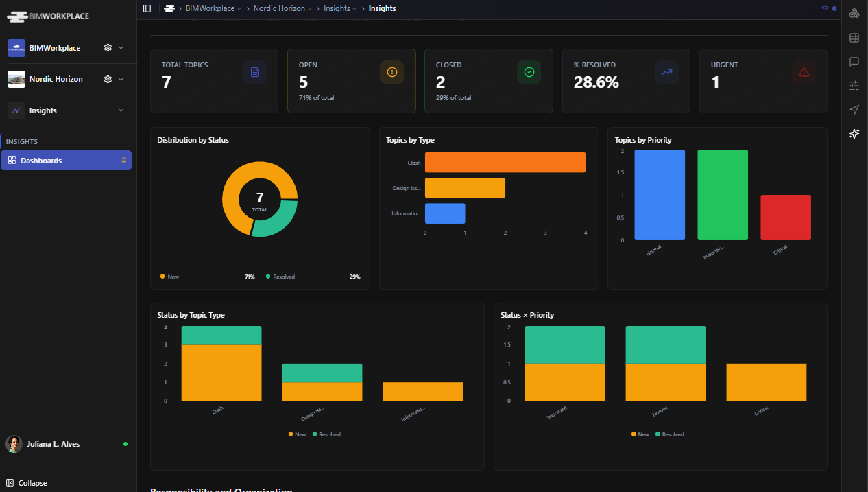The width and height of the screenshot is (868, 492).
Task: Click the '71% of total' text
Action: 316,98
